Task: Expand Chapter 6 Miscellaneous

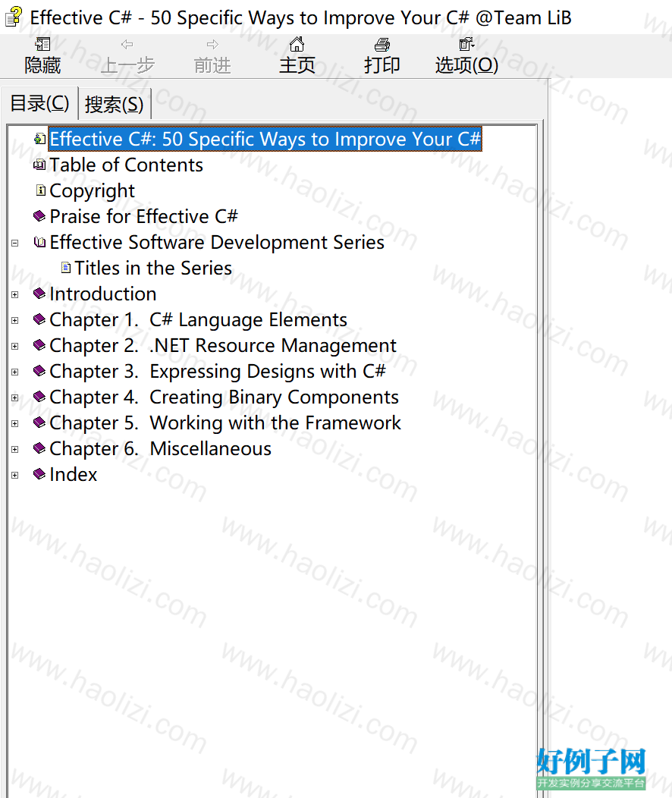Action: [x=14, y=449]
